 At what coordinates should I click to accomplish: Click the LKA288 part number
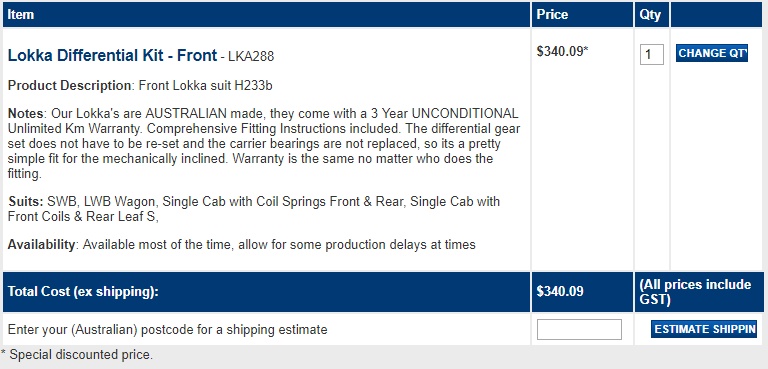click(x=251, y=57)
